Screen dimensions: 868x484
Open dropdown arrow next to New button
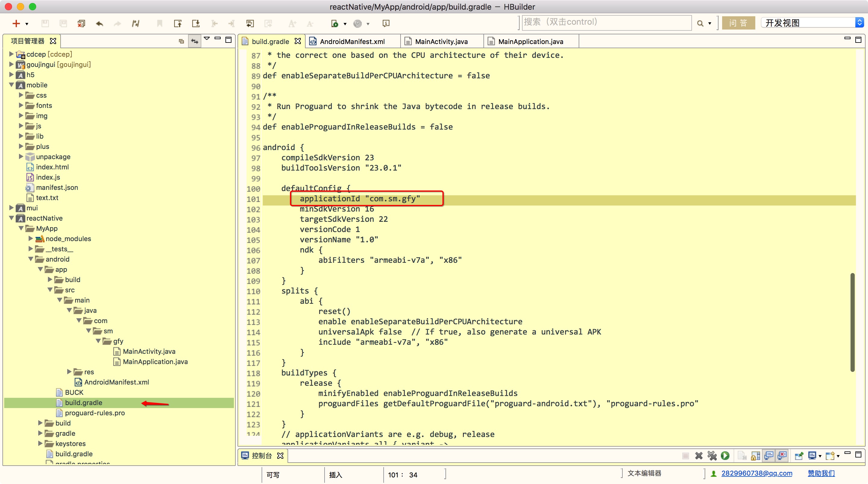[x=27, y=24]
